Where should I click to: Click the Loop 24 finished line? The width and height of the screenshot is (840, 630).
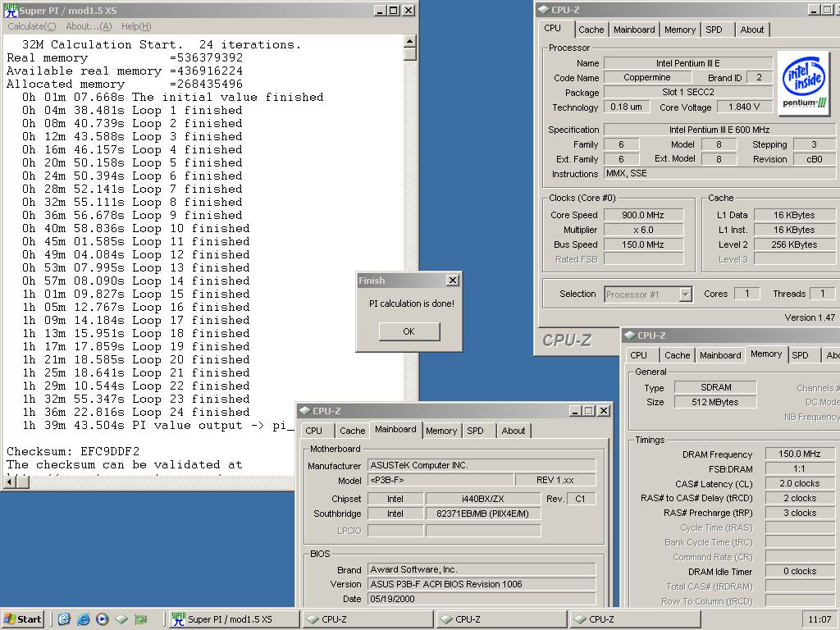[x=135, y=413]
